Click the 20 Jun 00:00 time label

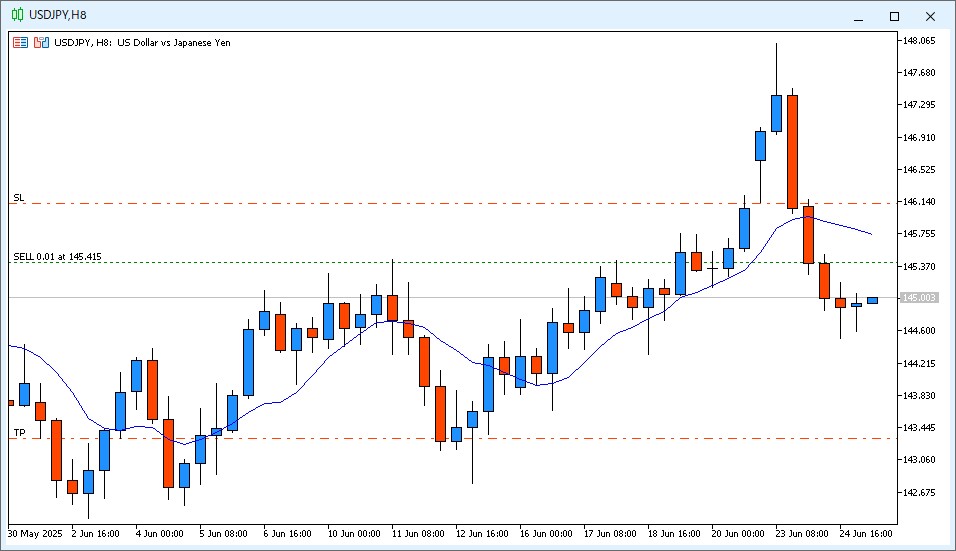738,533
